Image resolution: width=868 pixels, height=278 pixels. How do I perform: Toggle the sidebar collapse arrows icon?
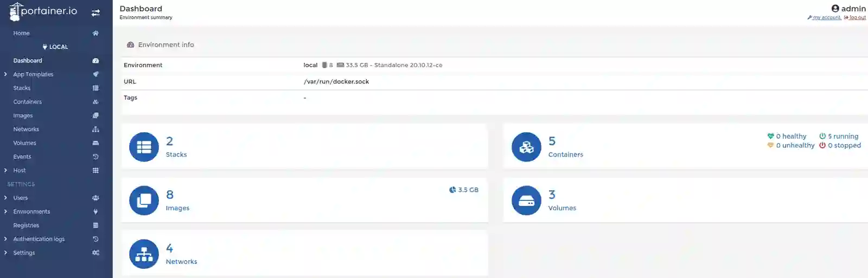click(95, 12)
